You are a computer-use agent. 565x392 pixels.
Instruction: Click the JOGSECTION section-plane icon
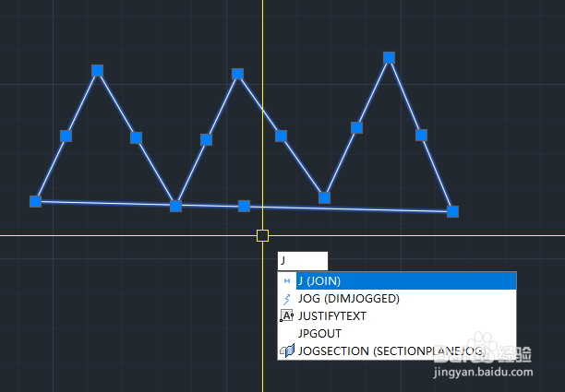[287, 350]
